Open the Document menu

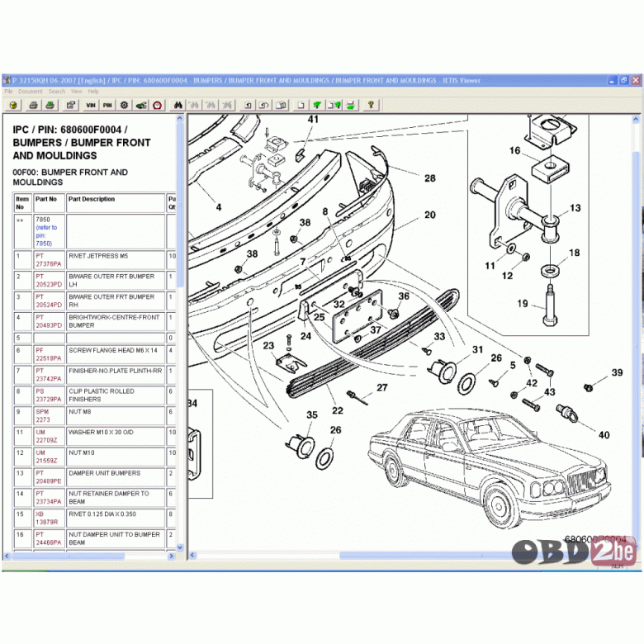tap(31, 91)
